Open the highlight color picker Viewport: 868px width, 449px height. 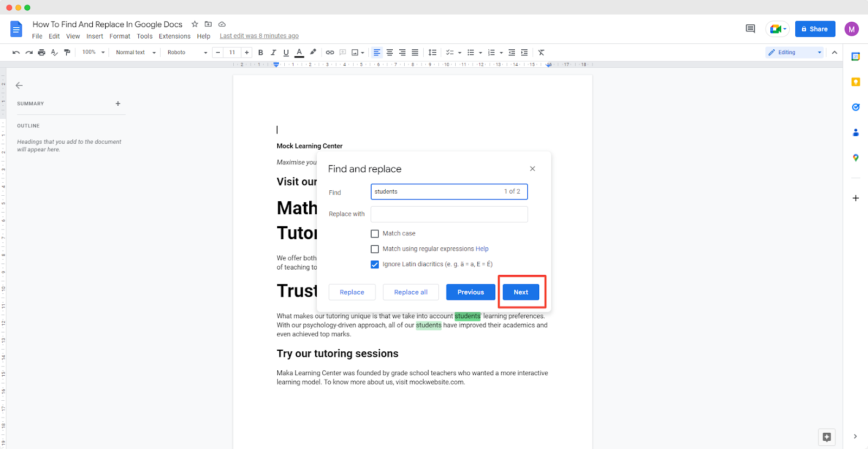(313, 53)
